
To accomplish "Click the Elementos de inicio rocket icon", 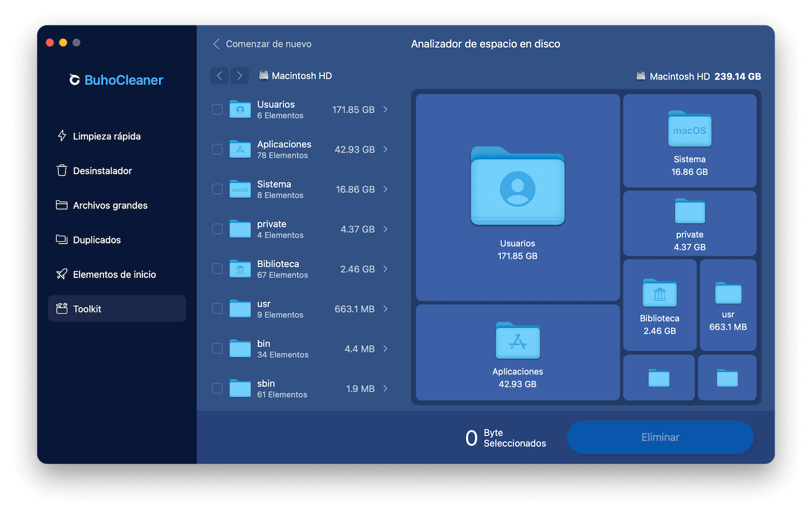I will tap(62, 274).
